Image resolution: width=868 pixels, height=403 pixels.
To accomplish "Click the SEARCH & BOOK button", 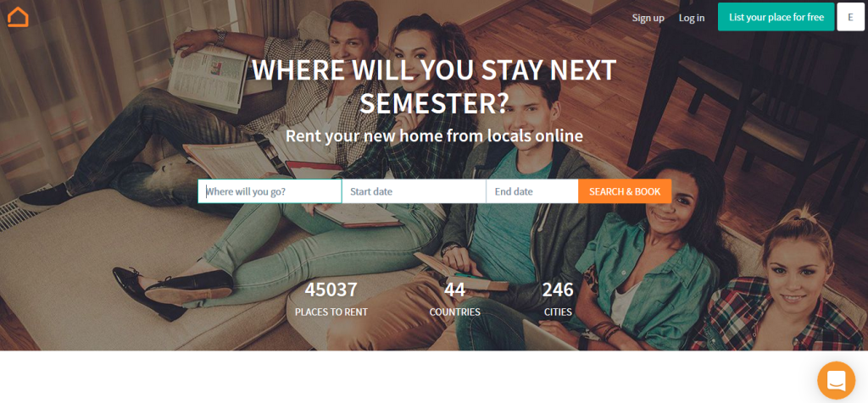I will [x=625, y=191].
